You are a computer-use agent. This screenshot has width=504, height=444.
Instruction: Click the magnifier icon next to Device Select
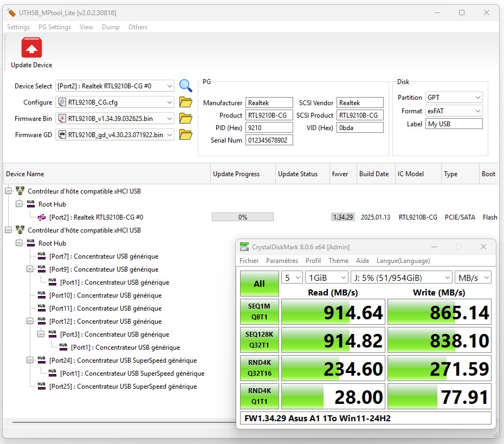(x=186, y=86)
